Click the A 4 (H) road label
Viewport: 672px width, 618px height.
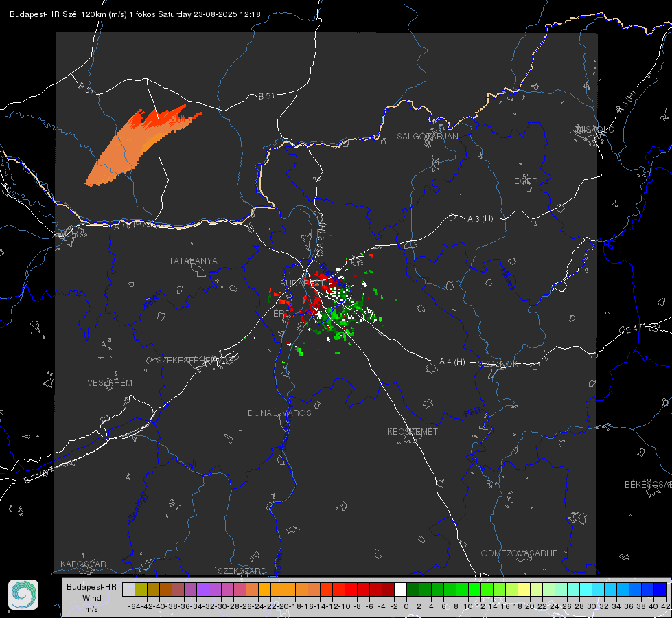pyautogui.click(x=452, y=362)
